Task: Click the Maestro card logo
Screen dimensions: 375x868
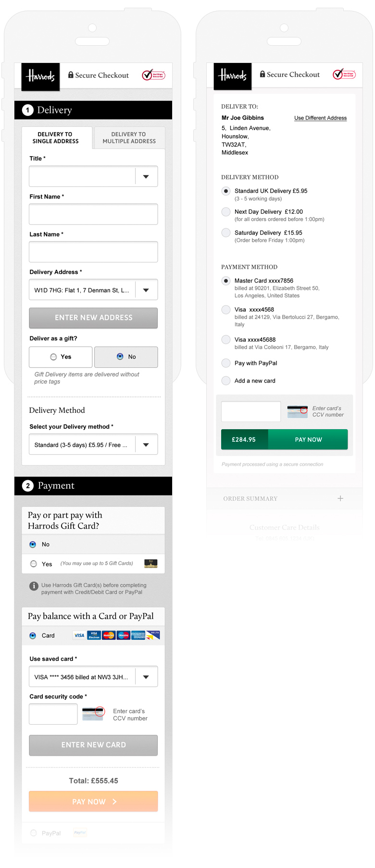Action: point(124,635)
